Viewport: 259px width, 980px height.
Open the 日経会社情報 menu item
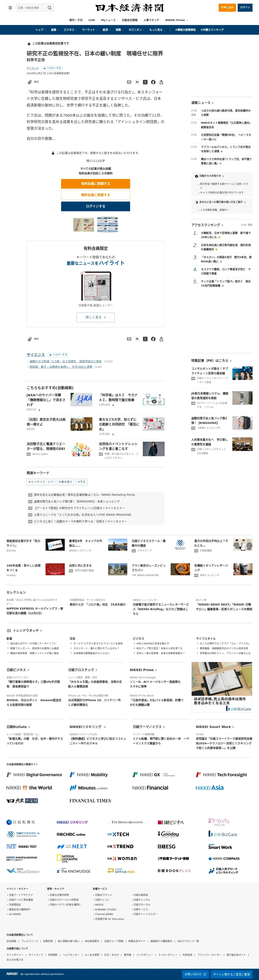pos(130,20)
